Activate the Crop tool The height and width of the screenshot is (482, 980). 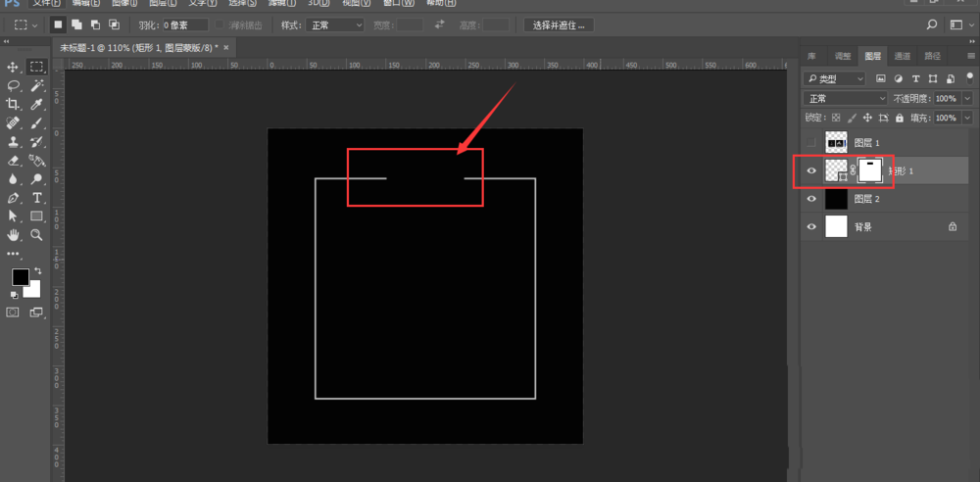(14, 104)
